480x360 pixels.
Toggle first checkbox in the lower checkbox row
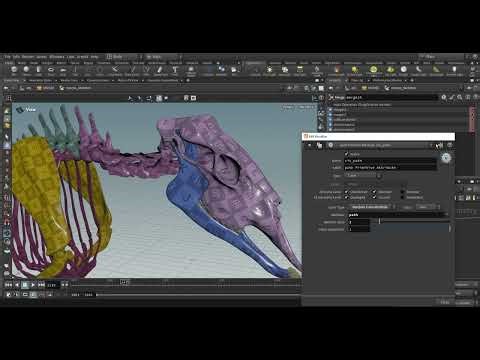(346, 197)
